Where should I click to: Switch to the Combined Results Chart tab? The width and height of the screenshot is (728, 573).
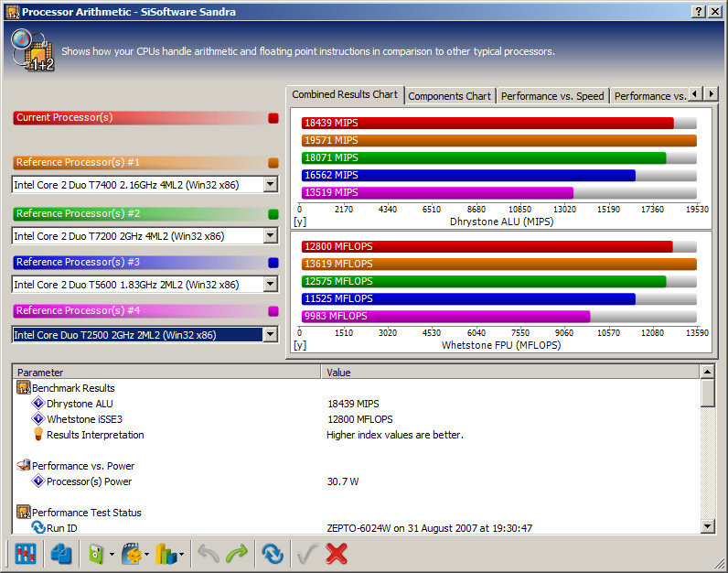tap(345, 94)
